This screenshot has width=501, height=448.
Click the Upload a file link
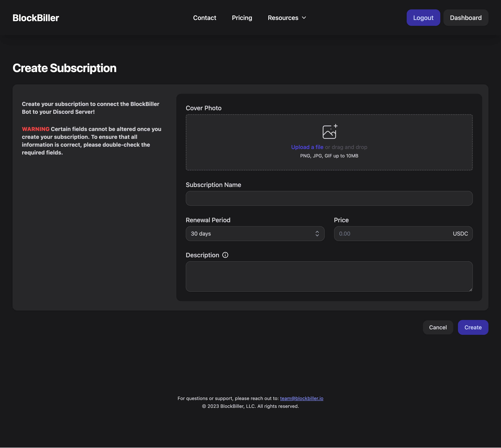point(307,147)
